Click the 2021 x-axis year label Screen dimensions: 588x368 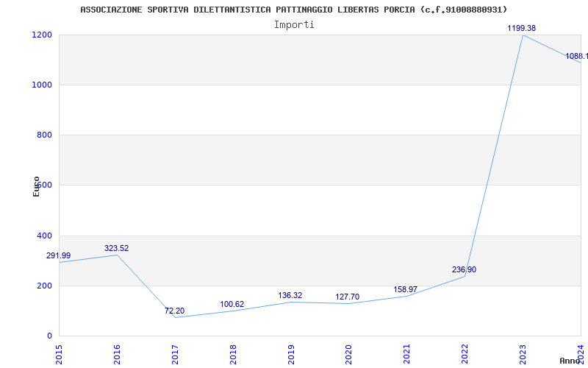(407, 355)
